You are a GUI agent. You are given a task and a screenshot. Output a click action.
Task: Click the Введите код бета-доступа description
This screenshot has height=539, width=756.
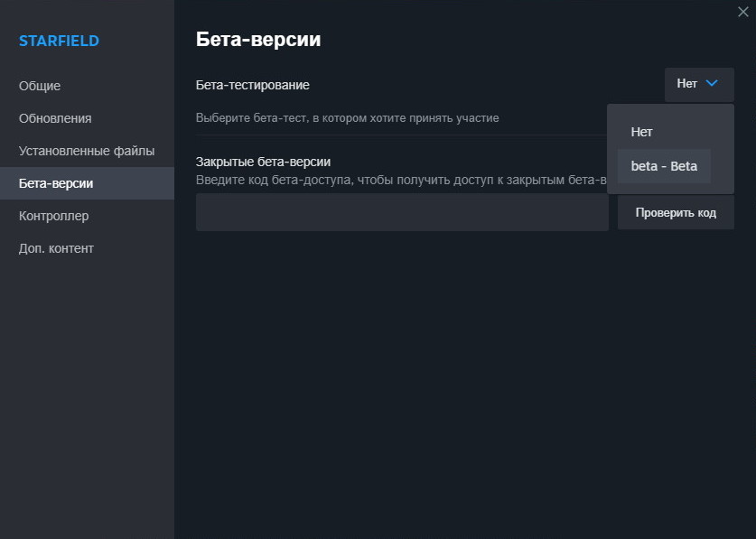397,180
